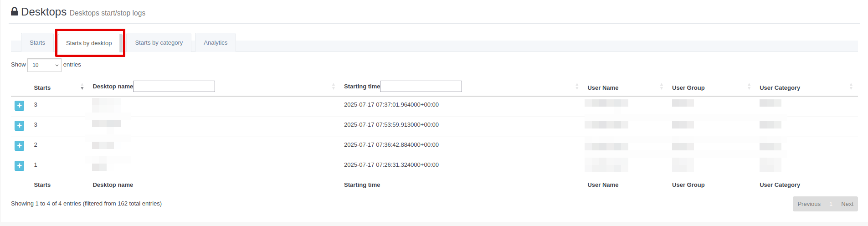Image resolution: width=868 pixels, height=226 pixels.
Task: Click the Next pagination button
Action: pos(847,204)
